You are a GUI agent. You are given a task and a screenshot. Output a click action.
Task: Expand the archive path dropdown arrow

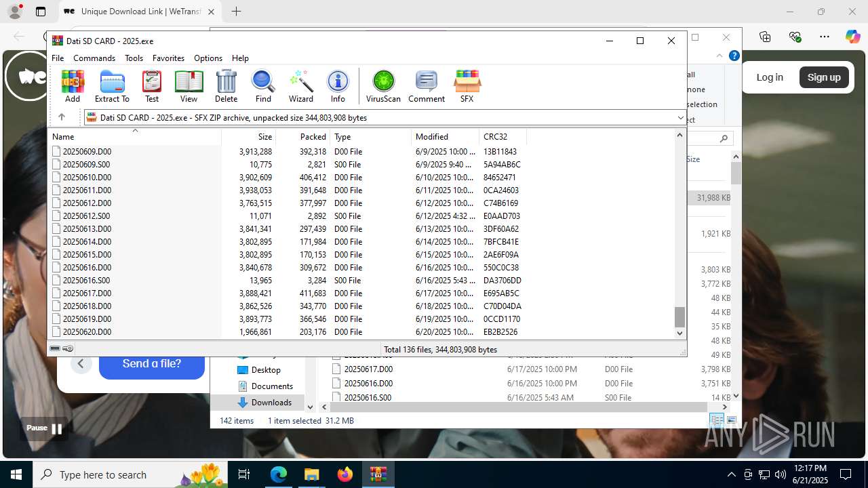click(680, 118)
